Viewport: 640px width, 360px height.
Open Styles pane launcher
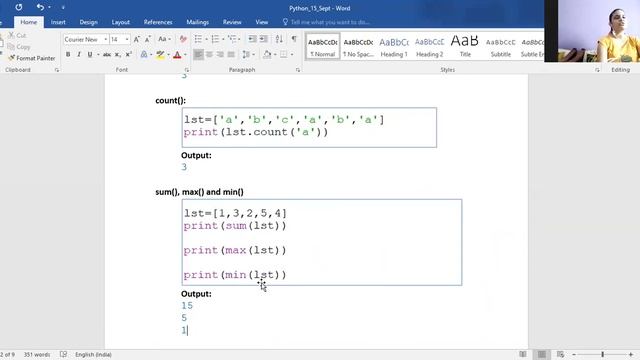click(597, 70)
